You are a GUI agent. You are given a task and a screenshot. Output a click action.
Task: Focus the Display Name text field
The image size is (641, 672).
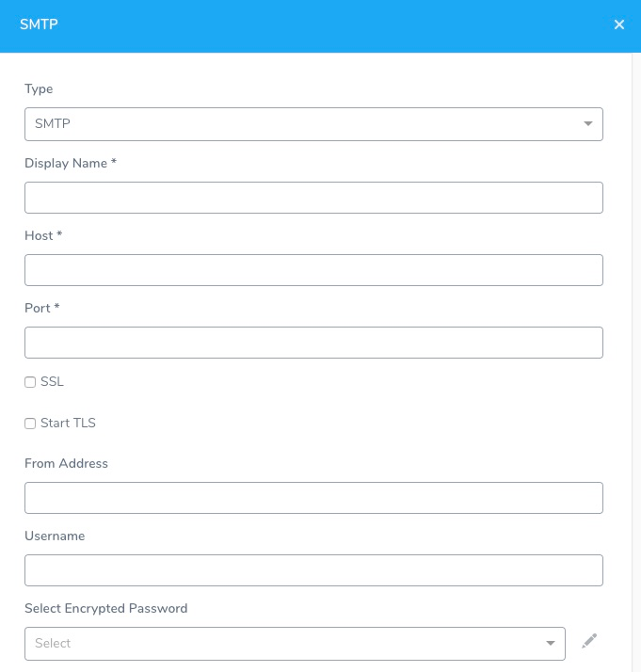[x=313, y=198]
